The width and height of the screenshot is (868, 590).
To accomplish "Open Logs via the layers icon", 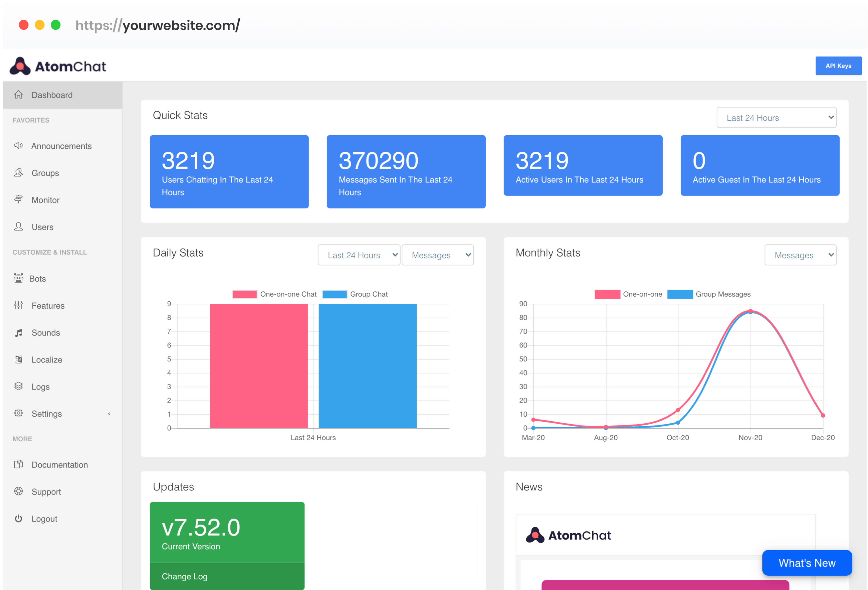I will click(x=19, y=386).
